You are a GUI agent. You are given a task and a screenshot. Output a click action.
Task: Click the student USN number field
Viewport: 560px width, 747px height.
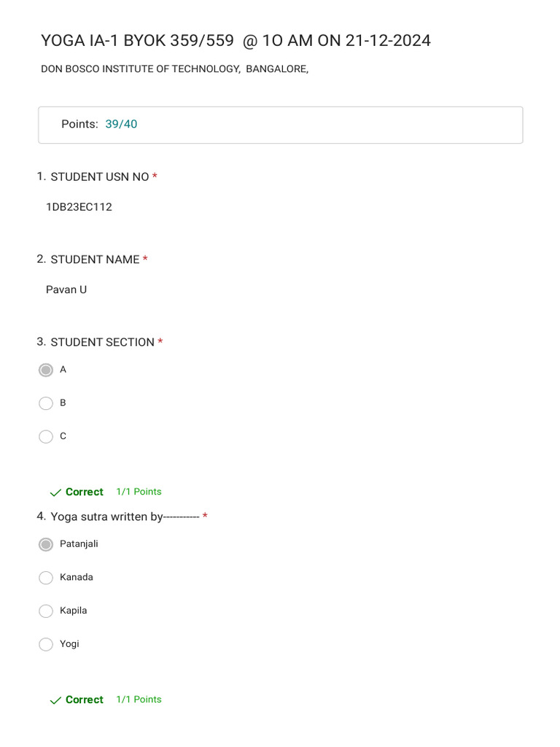pos(79,207)
